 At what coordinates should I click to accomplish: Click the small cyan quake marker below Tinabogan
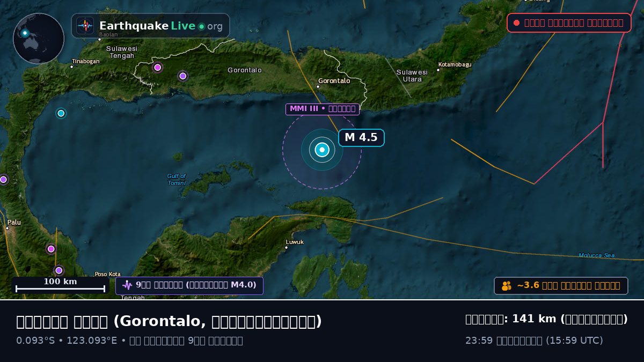click(x=61, y=113)
